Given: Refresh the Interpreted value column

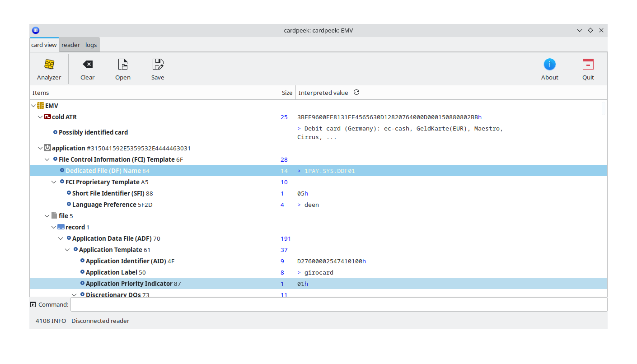Looking at the screenshot, I should coord(356,92).
